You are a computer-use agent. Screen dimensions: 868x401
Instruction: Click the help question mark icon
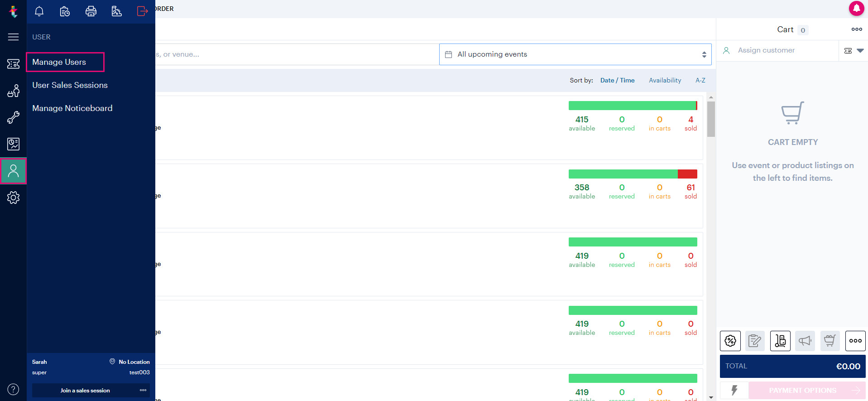13,389
